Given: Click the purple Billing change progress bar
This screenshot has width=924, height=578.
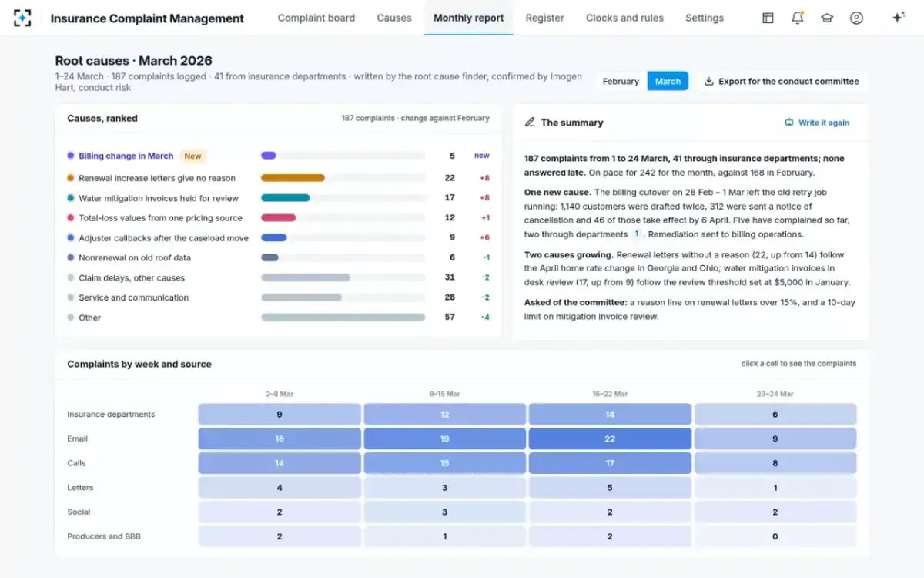Looking at the screenshot, I should tap(269, 156).
